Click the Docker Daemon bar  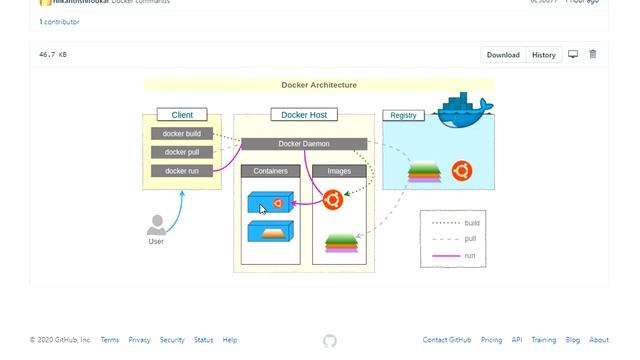pos(304,144)
